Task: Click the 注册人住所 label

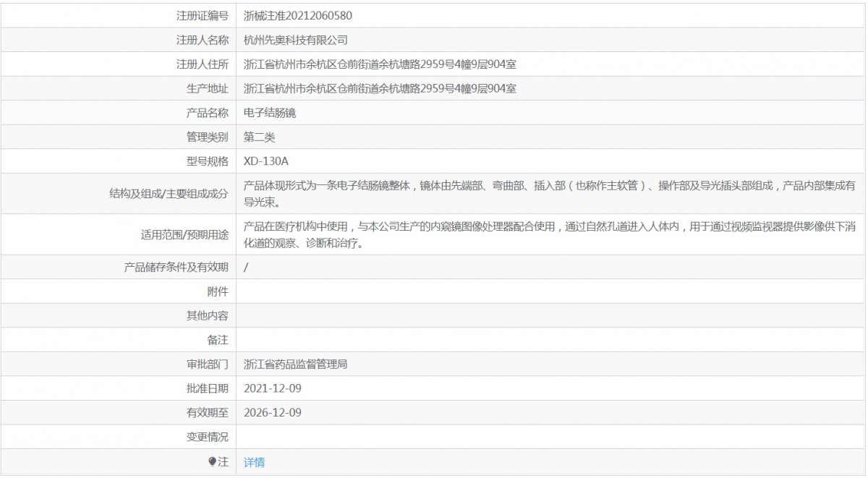Action: click(x=203, y=64)
